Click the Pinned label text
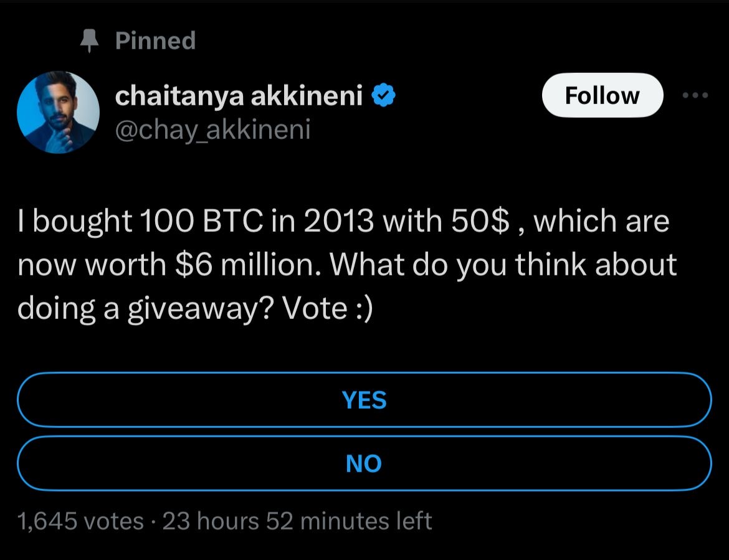729x560 pixels. [155, 41]
